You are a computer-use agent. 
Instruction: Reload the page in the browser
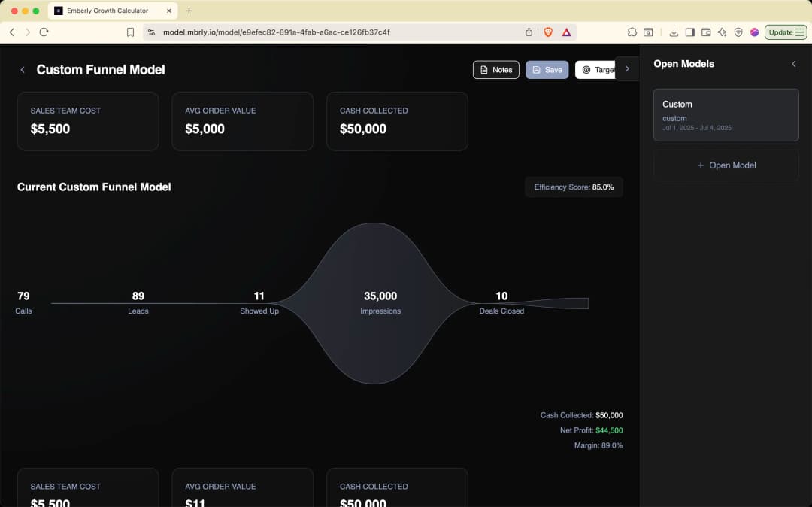(44, 32)
